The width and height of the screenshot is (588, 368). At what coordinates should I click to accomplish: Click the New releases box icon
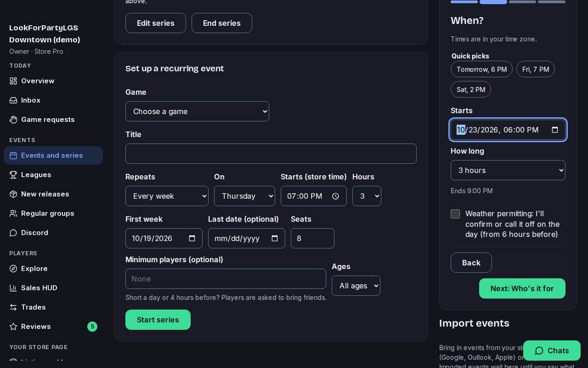click(13, 194)
